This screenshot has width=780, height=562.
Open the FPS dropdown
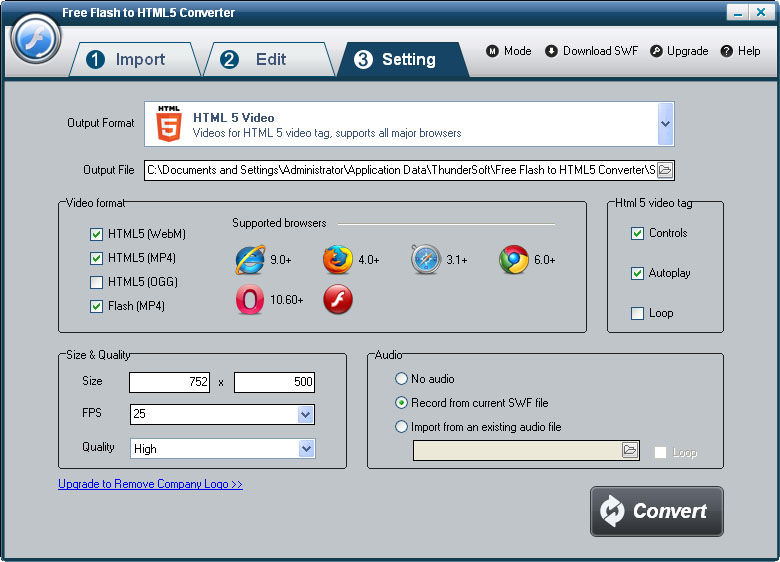click(x=305, y=414)
